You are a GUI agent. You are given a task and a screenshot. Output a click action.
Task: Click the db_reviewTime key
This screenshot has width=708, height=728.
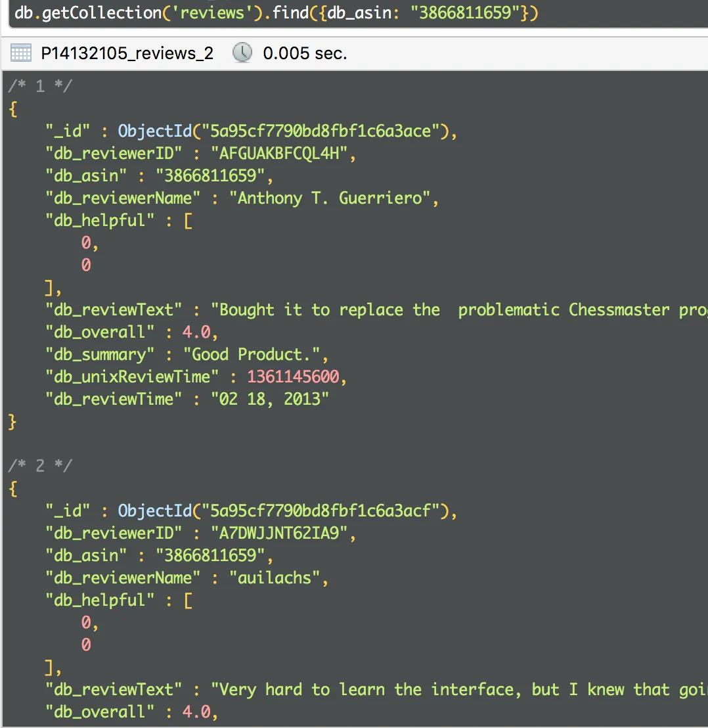[x=114, y=399]
